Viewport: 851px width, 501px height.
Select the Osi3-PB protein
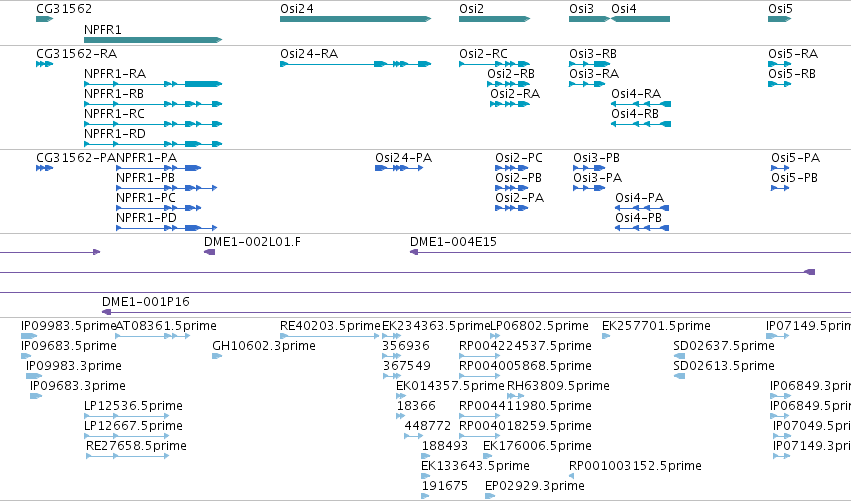589,168
